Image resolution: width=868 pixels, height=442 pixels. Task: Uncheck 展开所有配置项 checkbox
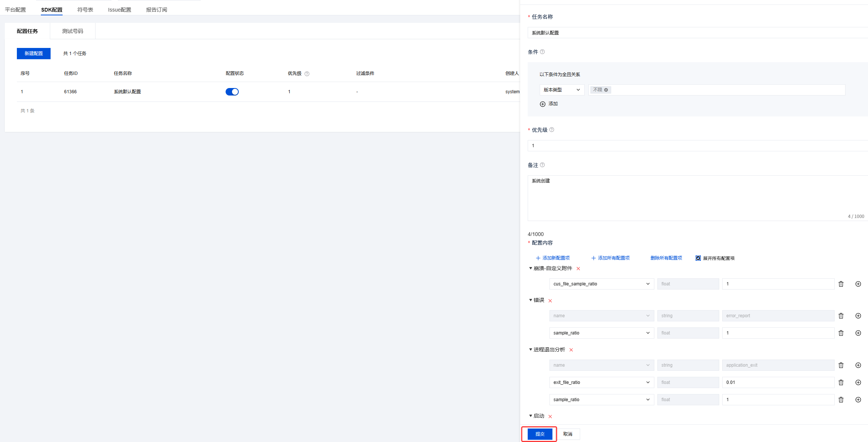click(698, 258)
